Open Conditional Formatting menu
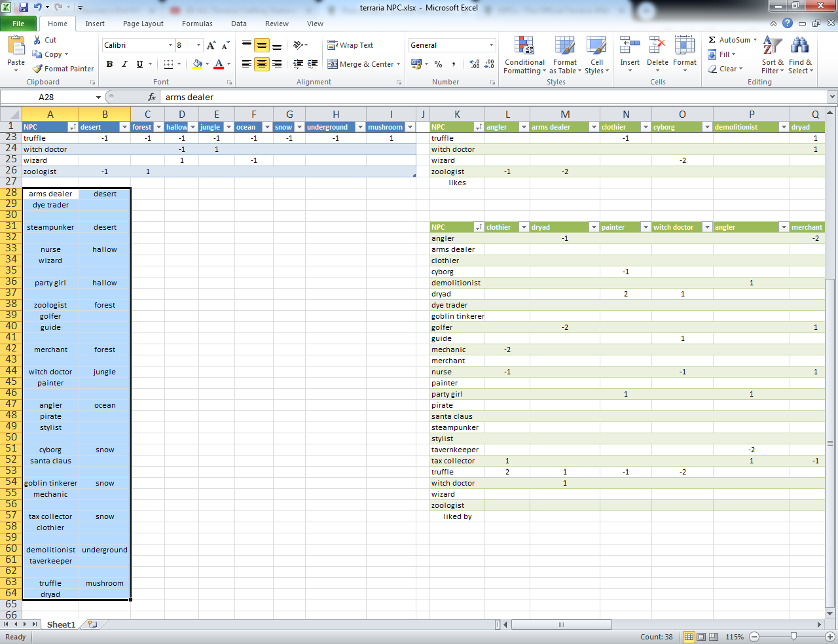The width and height of the screenshot is (838, 644). click(524, 55)
